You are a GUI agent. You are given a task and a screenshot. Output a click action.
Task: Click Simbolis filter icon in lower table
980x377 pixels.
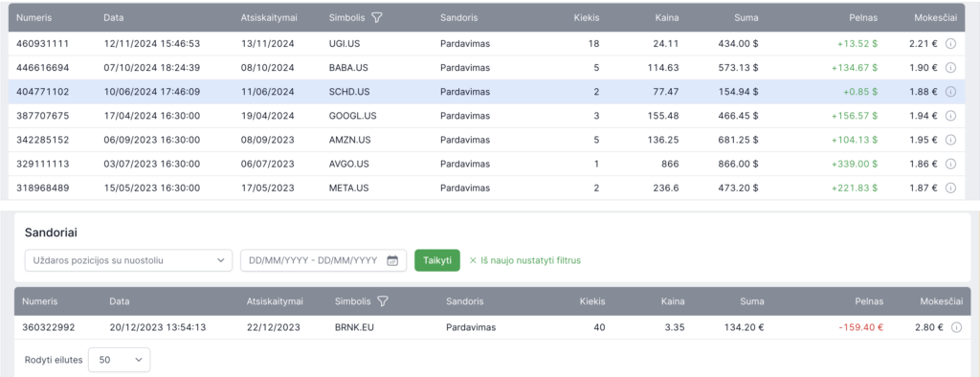tap(383, 301)
